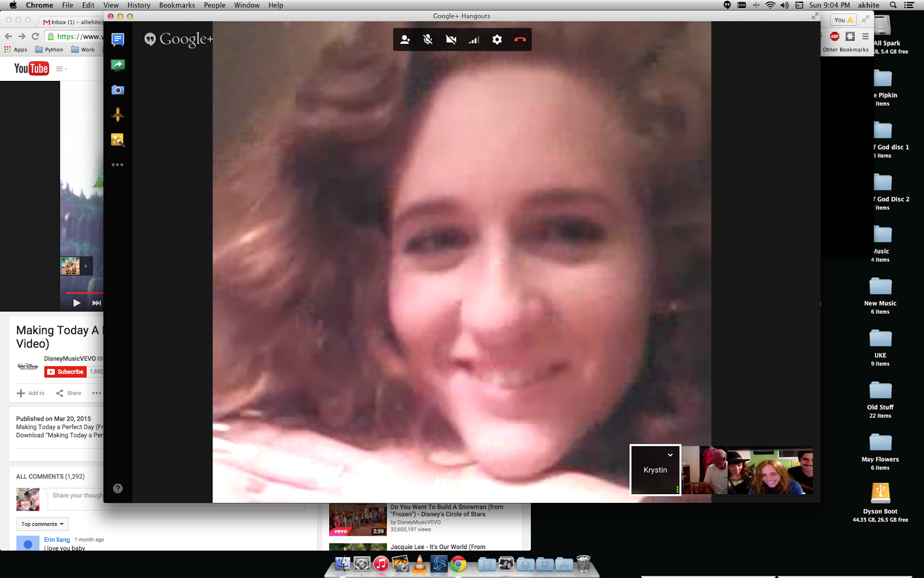
Task: Open the People menu
Action: pyautogui.click(x=214, y=5)
